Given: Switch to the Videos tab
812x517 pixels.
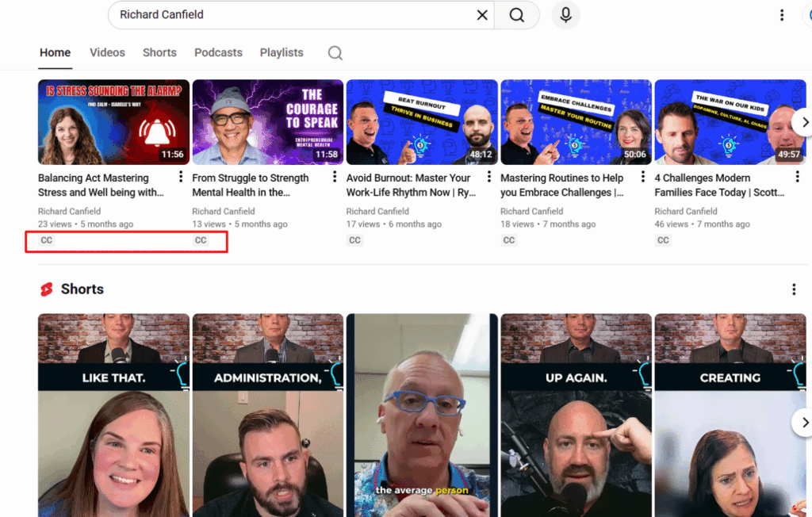Looking at the screenshot, I should [107, 52].
